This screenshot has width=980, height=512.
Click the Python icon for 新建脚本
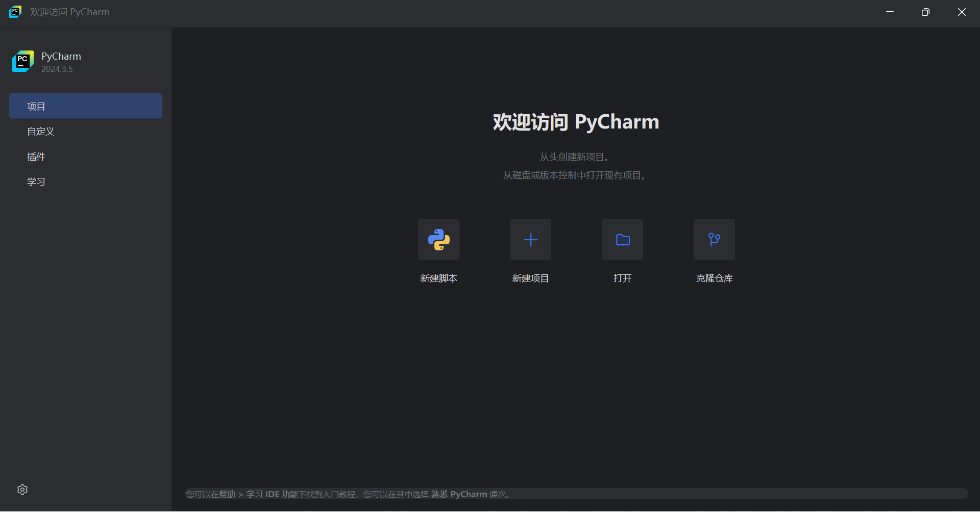point(438,239)
